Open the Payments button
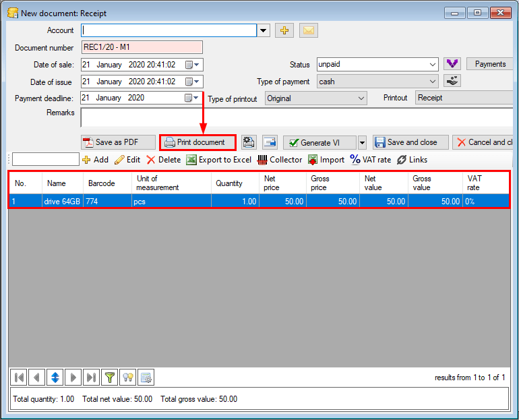519x420 pixels. pos(490,64)
